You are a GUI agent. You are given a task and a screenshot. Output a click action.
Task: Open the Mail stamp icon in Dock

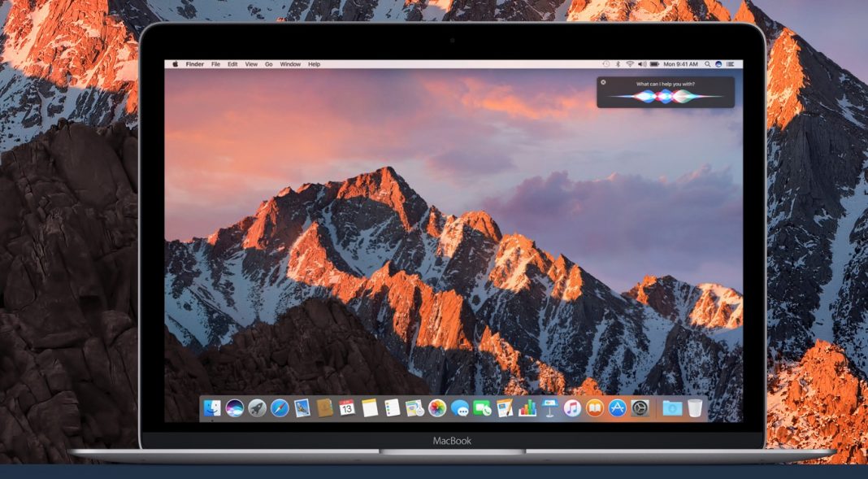click(x=302, y=408)
